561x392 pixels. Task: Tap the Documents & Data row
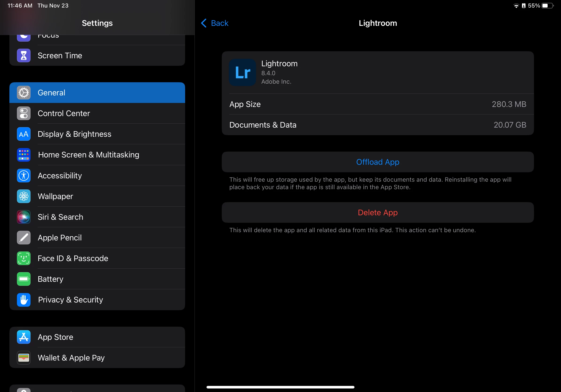pos(378,125)
